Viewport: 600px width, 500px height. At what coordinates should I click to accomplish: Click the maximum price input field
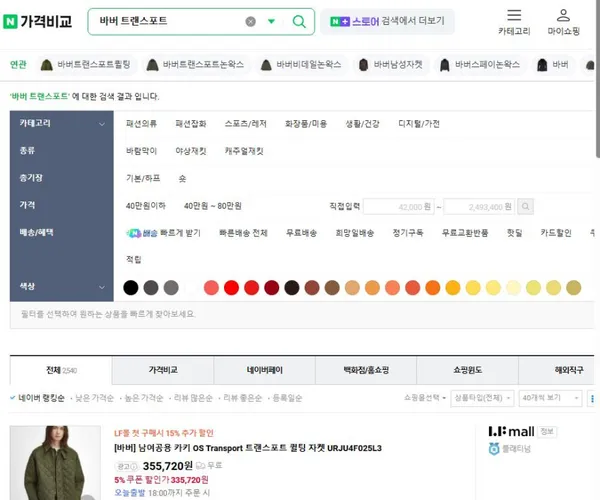[x=479, y=207]
